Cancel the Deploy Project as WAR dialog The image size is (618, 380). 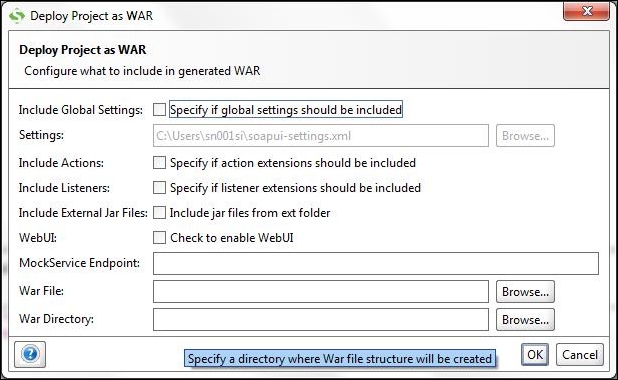coord(580,354)
